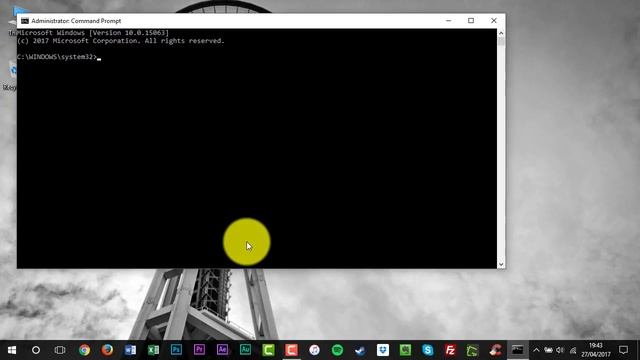Launch Adobe Premiere Pro from taskbar
640x360 pixels.
[x=199, y=350]
